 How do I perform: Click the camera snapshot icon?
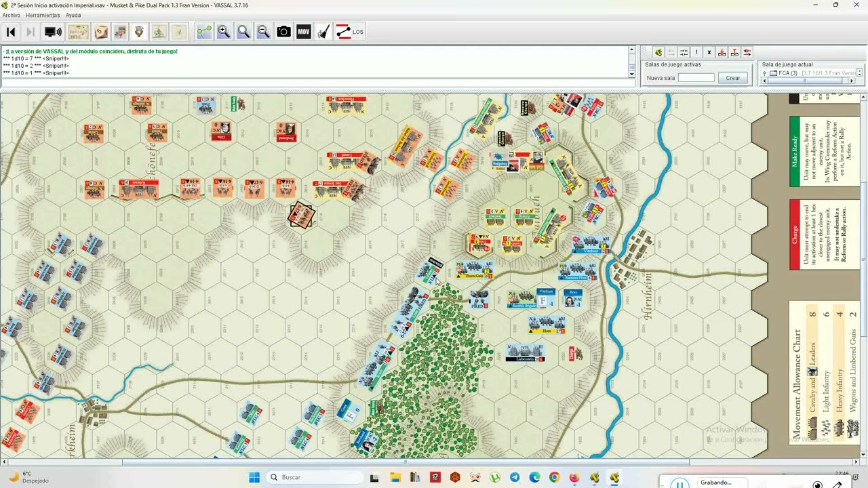(284, 31)
